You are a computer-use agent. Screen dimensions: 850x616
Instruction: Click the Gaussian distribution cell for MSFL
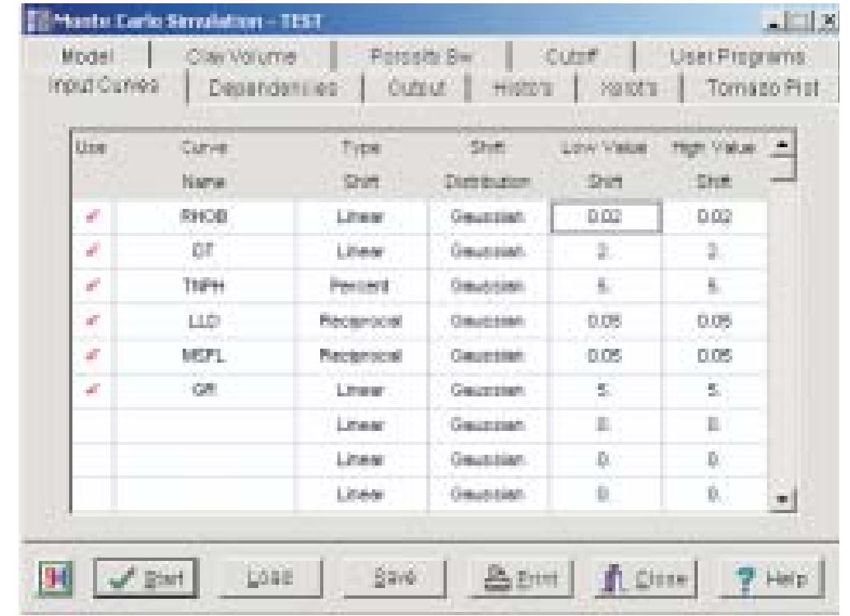point(488,355)
